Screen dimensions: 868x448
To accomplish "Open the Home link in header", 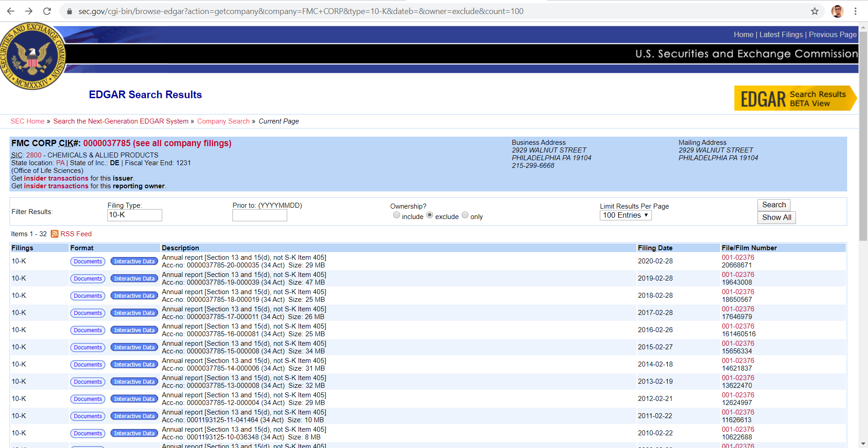I will (743, 35).
